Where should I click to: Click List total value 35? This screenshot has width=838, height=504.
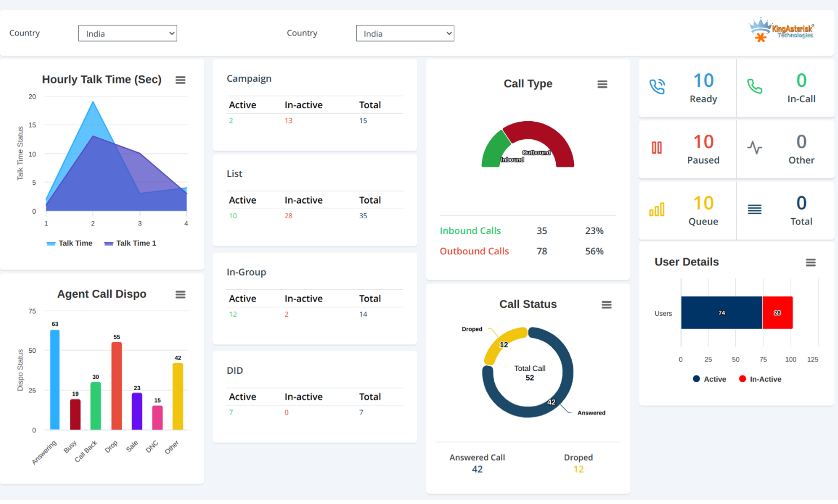click(x=363, y=216)
